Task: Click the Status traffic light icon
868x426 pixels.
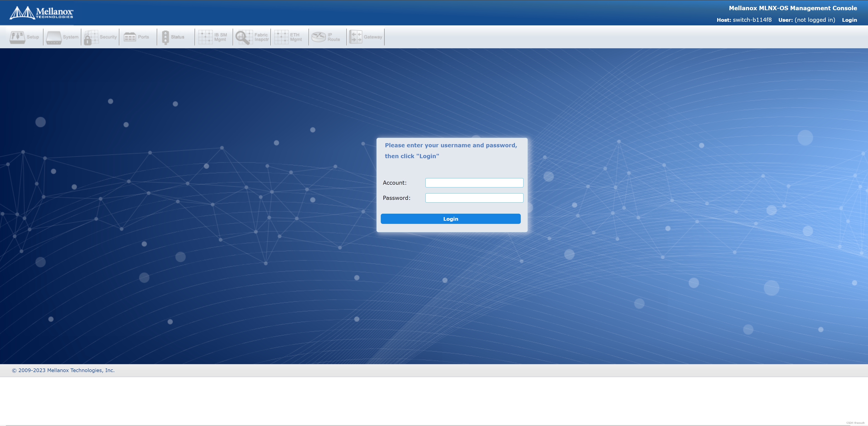Action: [165, 37]
